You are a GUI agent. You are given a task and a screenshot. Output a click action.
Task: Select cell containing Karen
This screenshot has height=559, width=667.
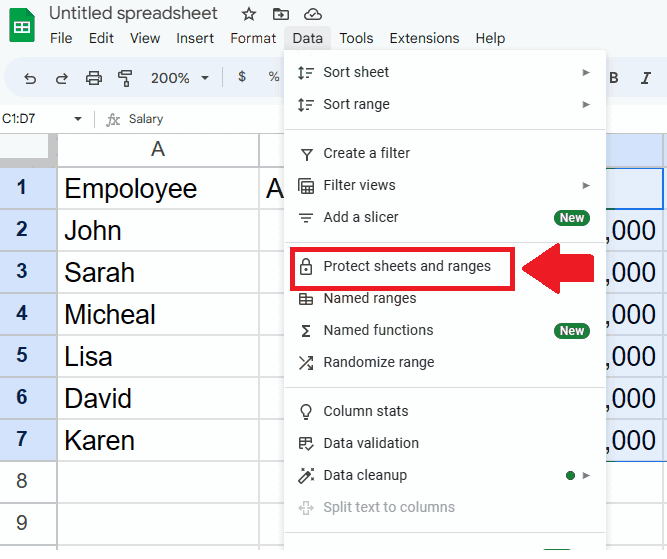pyautogui.click(x=158, y=440)
